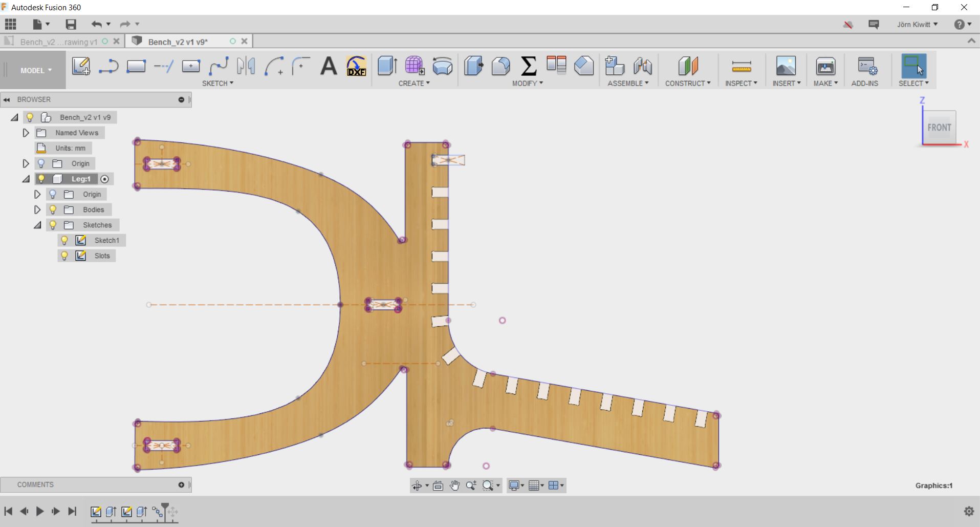Click the Save icon
Image resolution: width=980 pixels, height=527 pixels.
pyautogui.click(x=71, y=24)
